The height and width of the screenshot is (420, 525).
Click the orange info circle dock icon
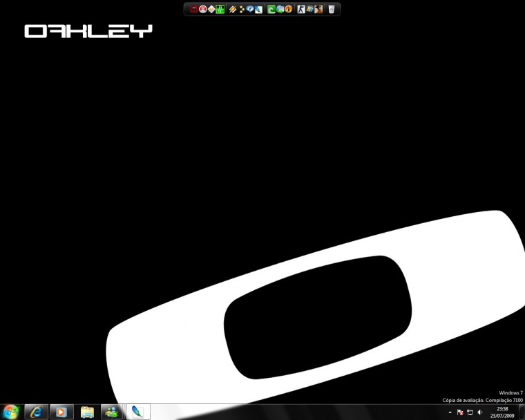(288, 9)
